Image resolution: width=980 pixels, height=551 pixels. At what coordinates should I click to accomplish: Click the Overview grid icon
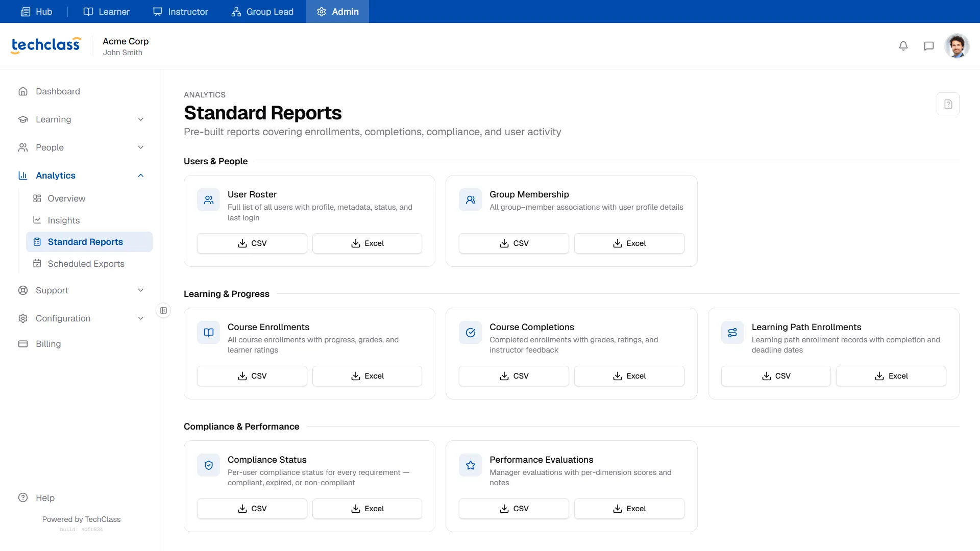click(37, 198)
